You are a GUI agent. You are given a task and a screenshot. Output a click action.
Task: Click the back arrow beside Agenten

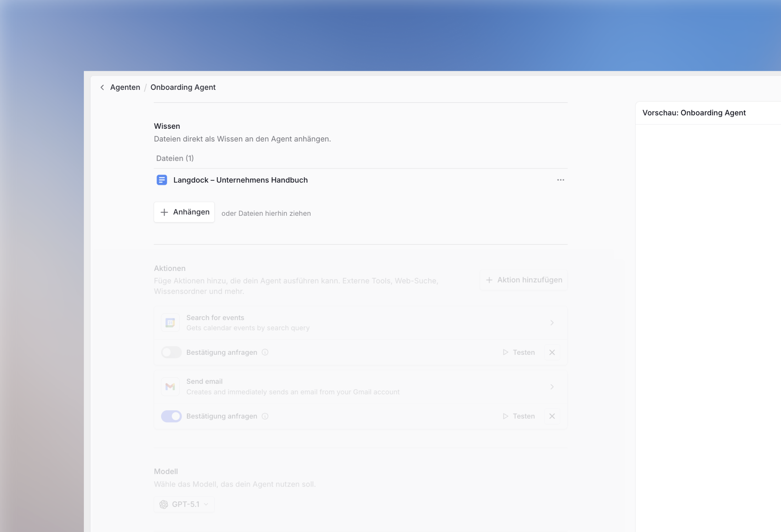click(x=102, y=87)
